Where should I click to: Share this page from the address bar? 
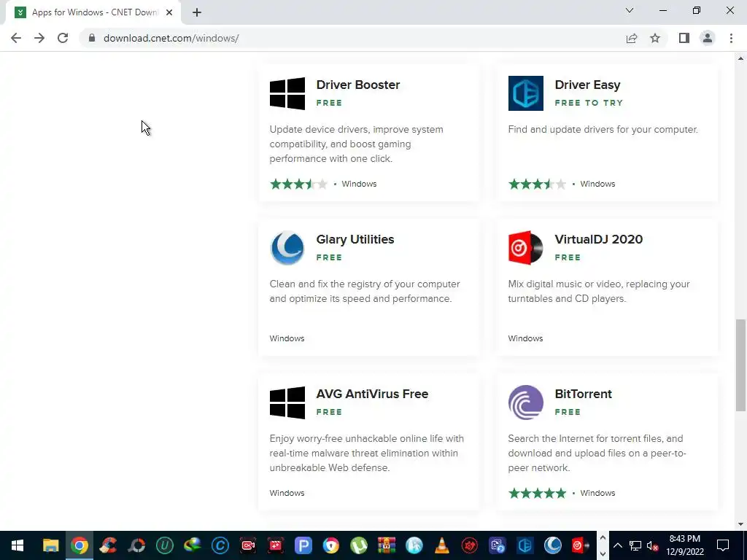click(632, 38)
